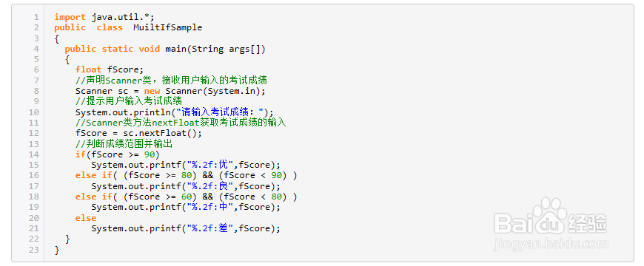Click the "%.2f:优" printf string
Screen dimensions: 644x266
point(210,165)
